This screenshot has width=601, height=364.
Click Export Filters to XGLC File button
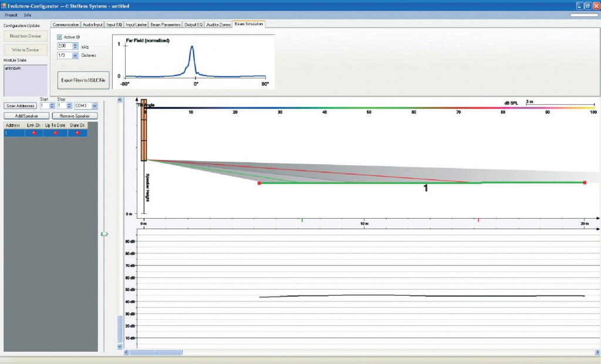click(x=83, y=80)
